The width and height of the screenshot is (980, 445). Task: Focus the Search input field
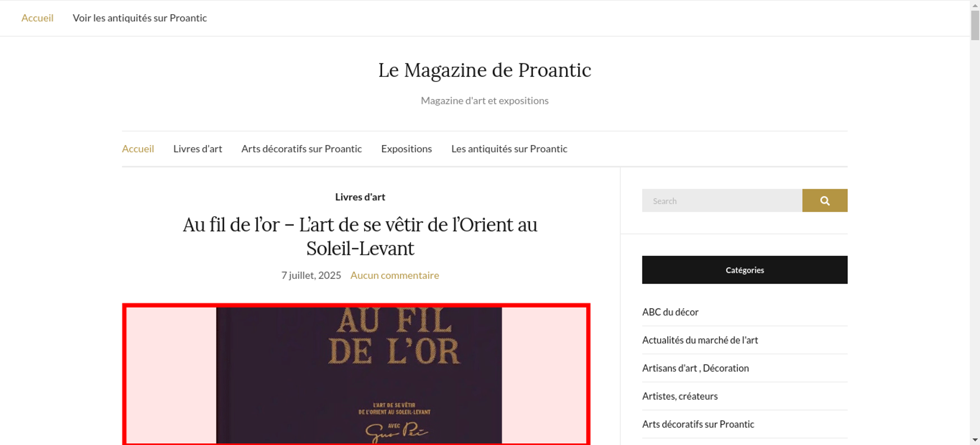[x=722, y=200]
